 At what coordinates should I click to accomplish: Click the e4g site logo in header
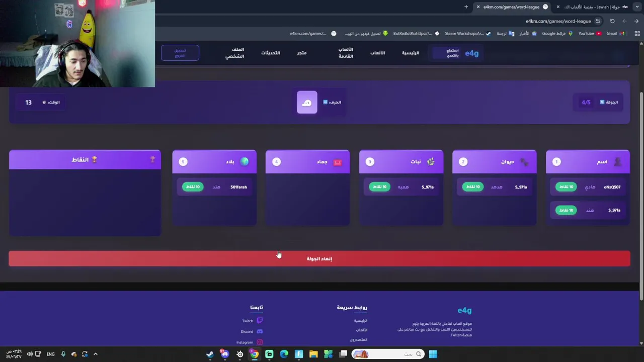tap(471, 53)
